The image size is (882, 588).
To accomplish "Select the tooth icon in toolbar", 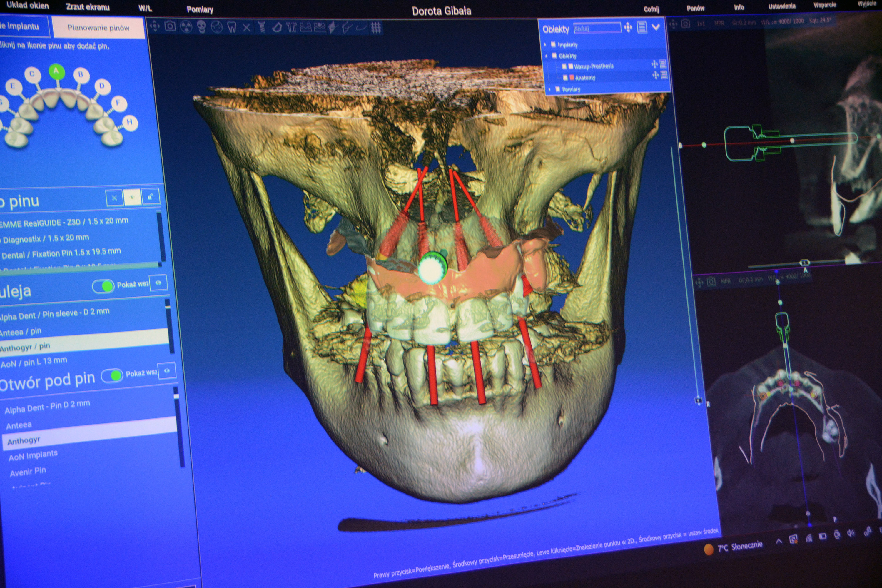I will [x=232, y=27].
